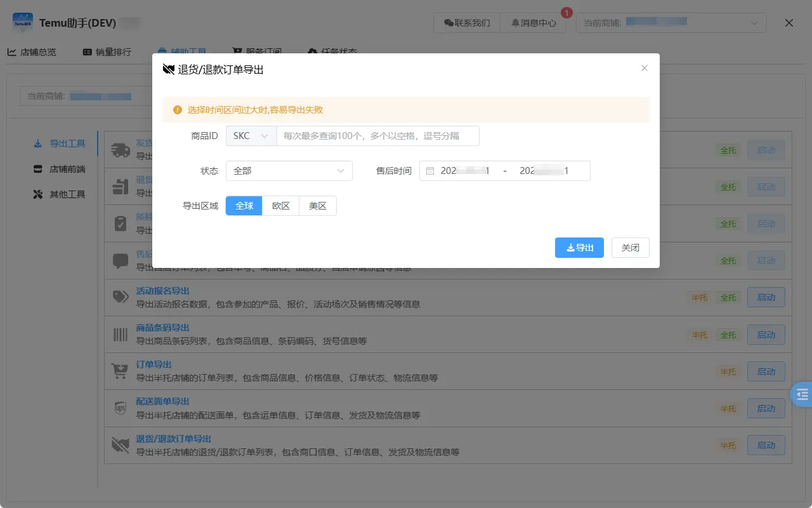Click the dialog title return icon

[x=169, y=70]
